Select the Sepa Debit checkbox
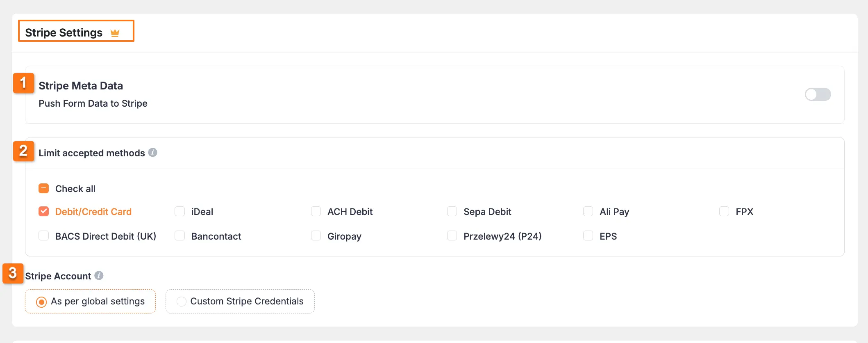 pos(452,211)
